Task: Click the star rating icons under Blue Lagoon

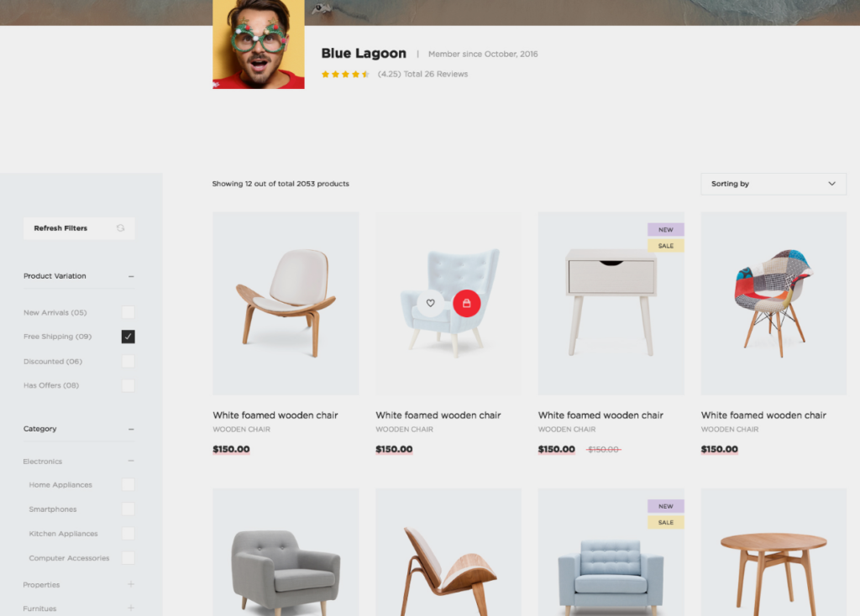Action: (x=345, y=74)
